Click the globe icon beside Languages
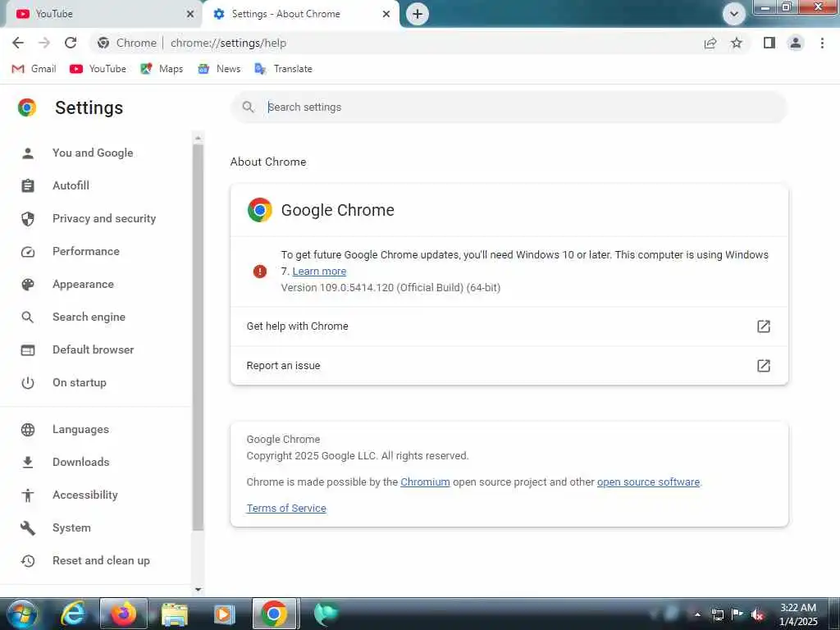This screenshot has width=840, height=630. (28, 430)
